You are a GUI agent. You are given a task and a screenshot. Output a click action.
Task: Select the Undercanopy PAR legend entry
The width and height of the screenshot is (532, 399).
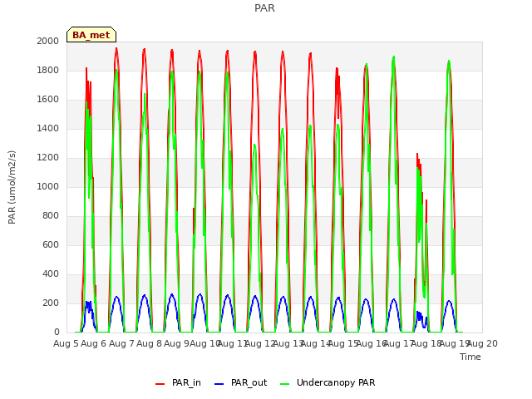tap(328, 382)
